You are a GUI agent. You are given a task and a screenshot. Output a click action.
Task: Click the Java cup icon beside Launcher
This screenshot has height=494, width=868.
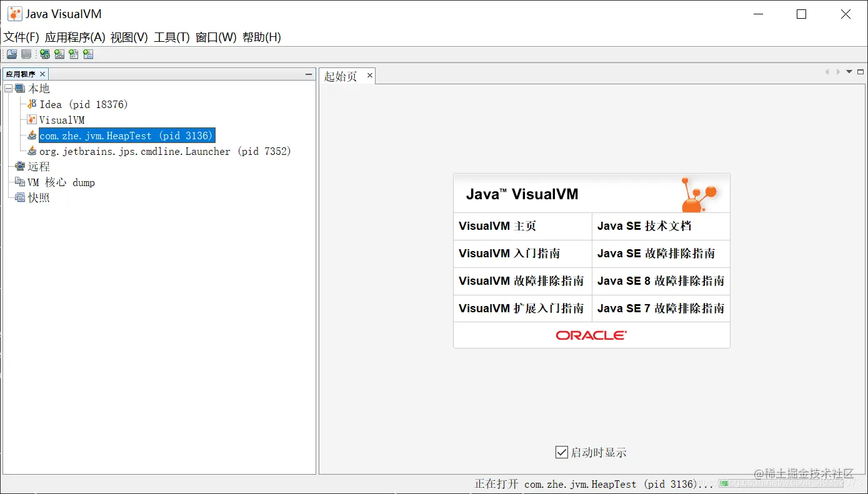32,151
